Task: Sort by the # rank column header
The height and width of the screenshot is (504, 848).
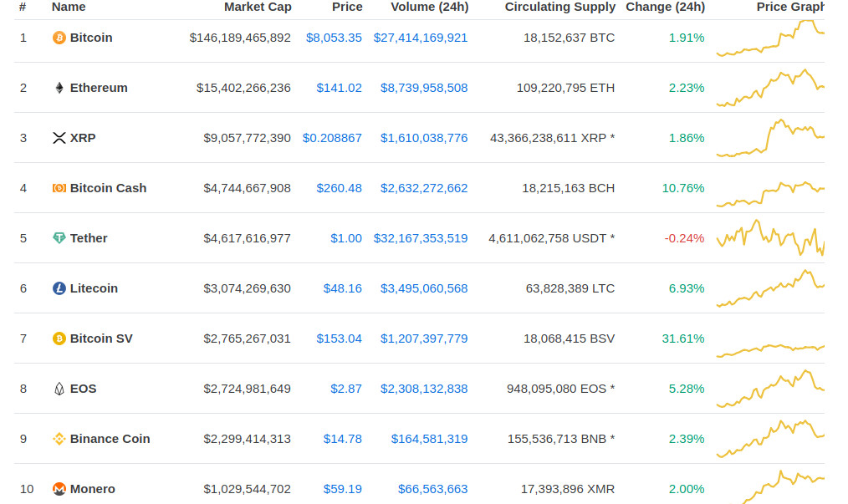Action: coord(23,7)
